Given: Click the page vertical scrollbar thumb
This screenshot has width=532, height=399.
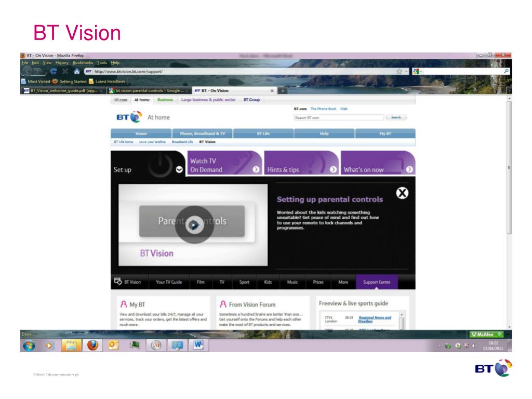Looking at the screenshot, I should 509,167.
